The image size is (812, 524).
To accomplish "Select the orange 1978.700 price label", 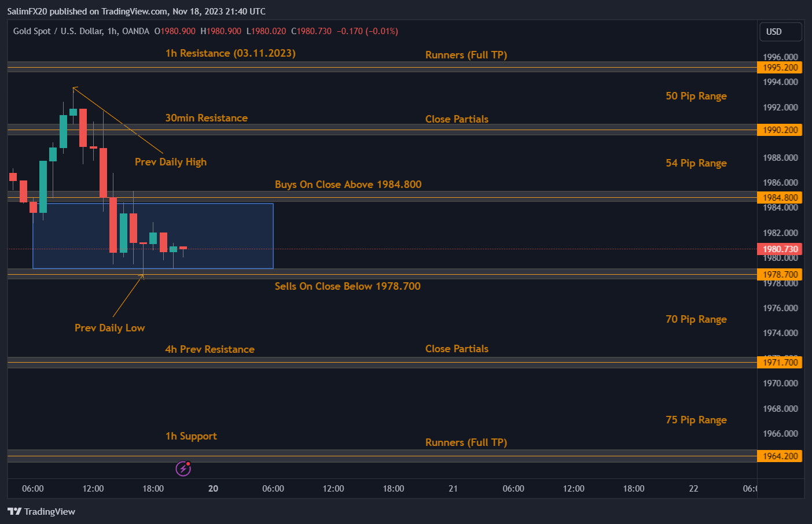I will click(x=780, y=274).
